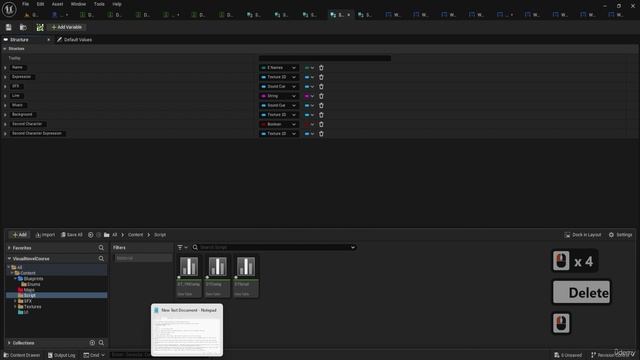Open container type dropdown on Expression row
Viewport: 640px width, 360px height.
pos(309,77)
